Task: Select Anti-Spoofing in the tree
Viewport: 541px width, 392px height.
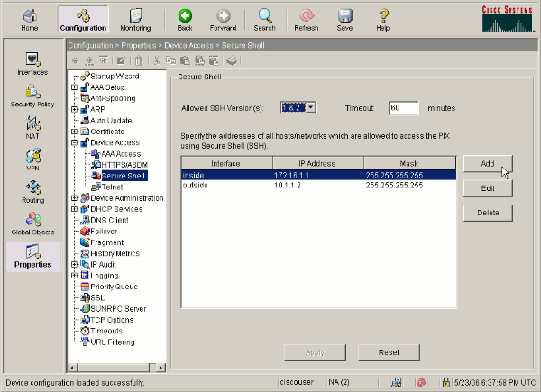Action: pyautogui.click(x=113, y=98)
